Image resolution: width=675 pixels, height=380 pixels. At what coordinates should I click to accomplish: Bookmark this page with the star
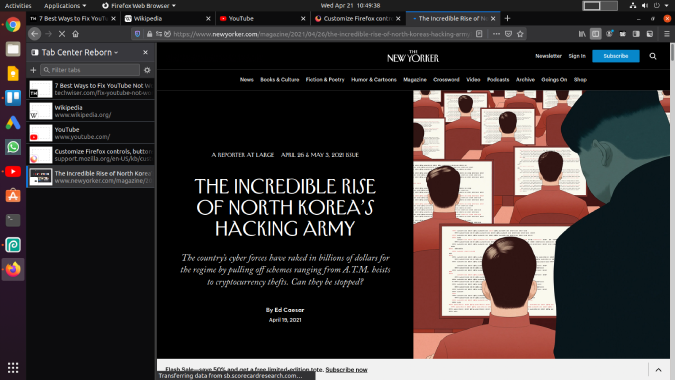(x=520, y=34)
